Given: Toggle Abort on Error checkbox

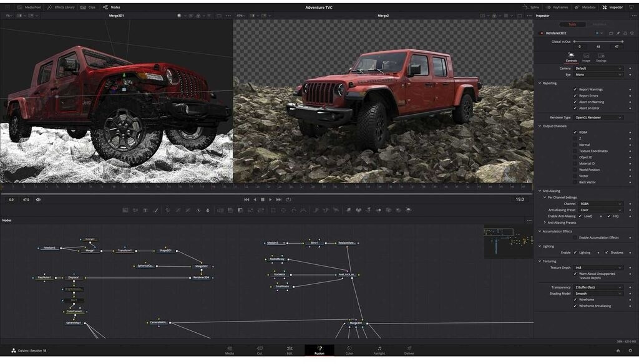Looking at the screenshot, I should tap(575, 108).
